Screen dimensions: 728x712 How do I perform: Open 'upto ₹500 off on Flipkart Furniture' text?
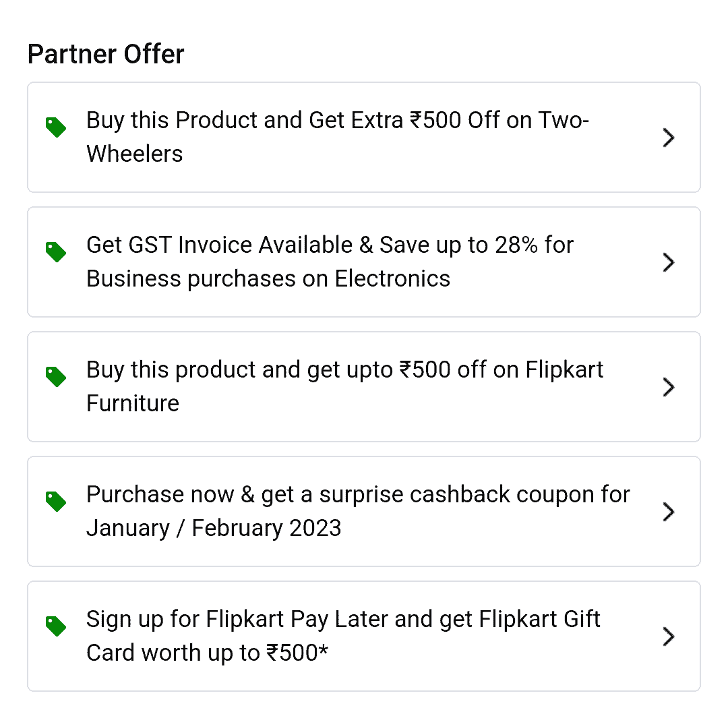click(x=344, y=371)
